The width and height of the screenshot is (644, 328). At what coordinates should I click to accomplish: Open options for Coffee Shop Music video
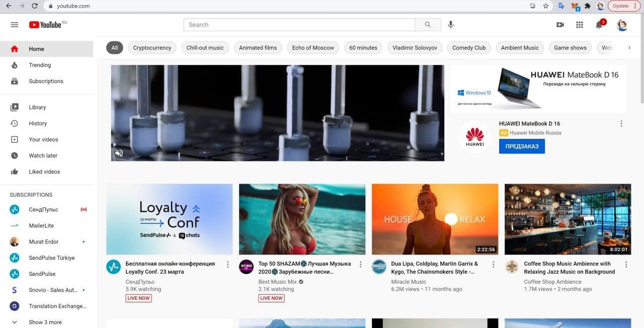point(626,265)
